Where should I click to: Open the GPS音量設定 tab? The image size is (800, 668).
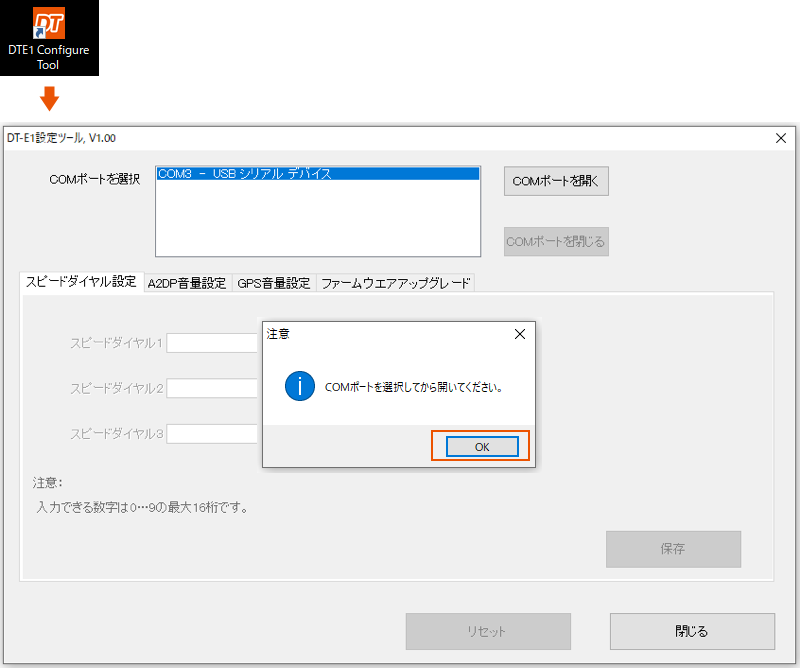click(x=273, y=283)
